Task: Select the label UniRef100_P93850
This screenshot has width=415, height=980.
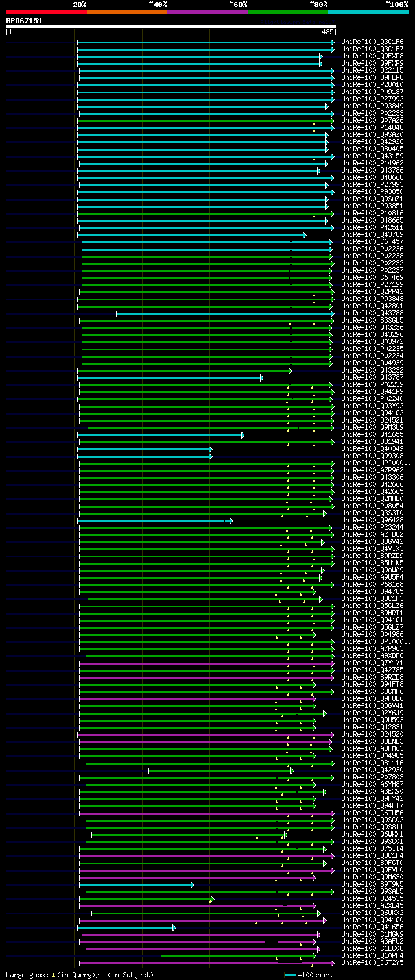Action: point(373,192)
